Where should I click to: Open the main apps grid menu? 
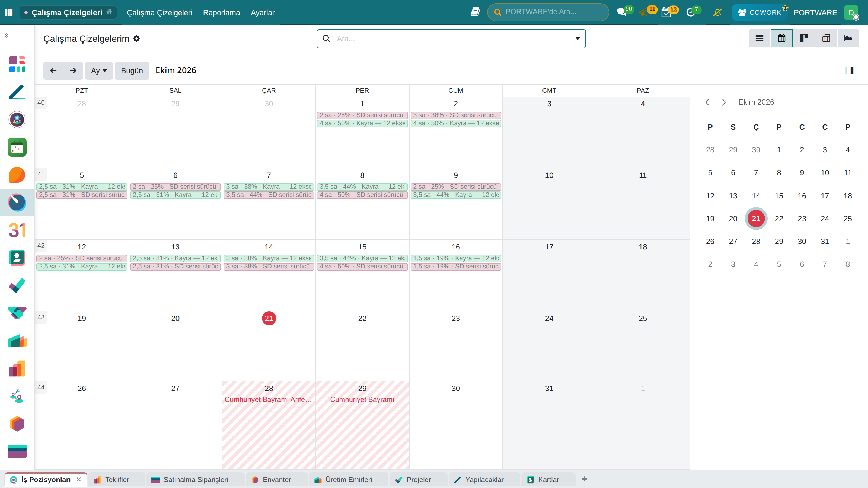point(9,12)
